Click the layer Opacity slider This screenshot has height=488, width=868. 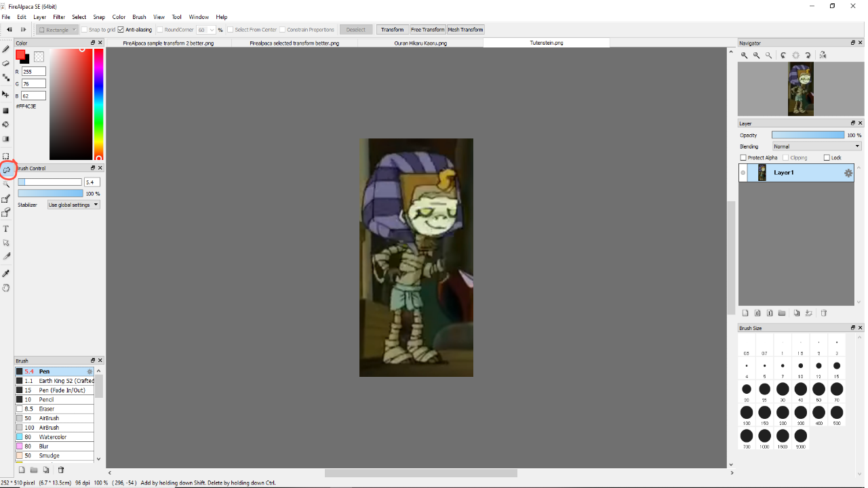point(808,136)
